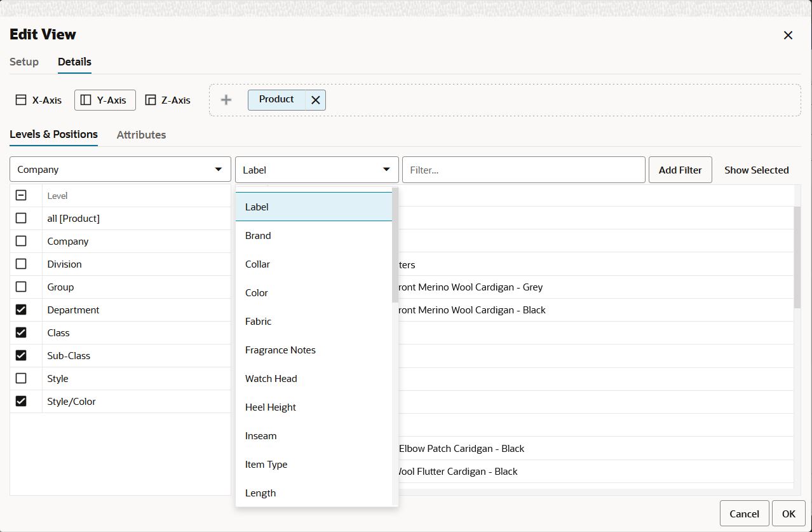
Task: Uncheck the Department level checkbox
Action: click(x=21, y=310)
